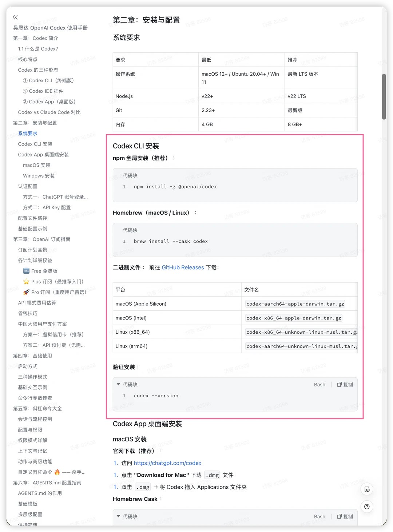The image size is (393, 532).
Task: Go to AGENTS.md 的作用 in outline
Action: click(40, 493)
